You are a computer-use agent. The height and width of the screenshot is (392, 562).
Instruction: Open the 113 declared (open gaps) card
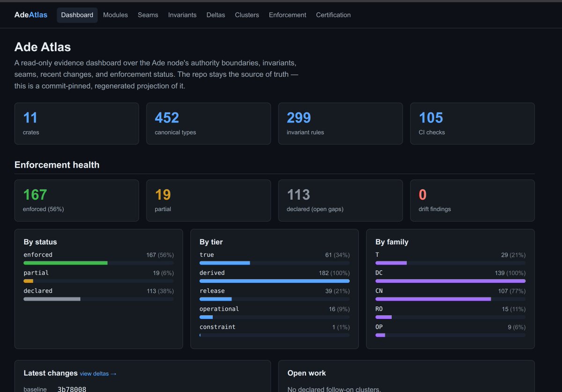tap(340, 200)
